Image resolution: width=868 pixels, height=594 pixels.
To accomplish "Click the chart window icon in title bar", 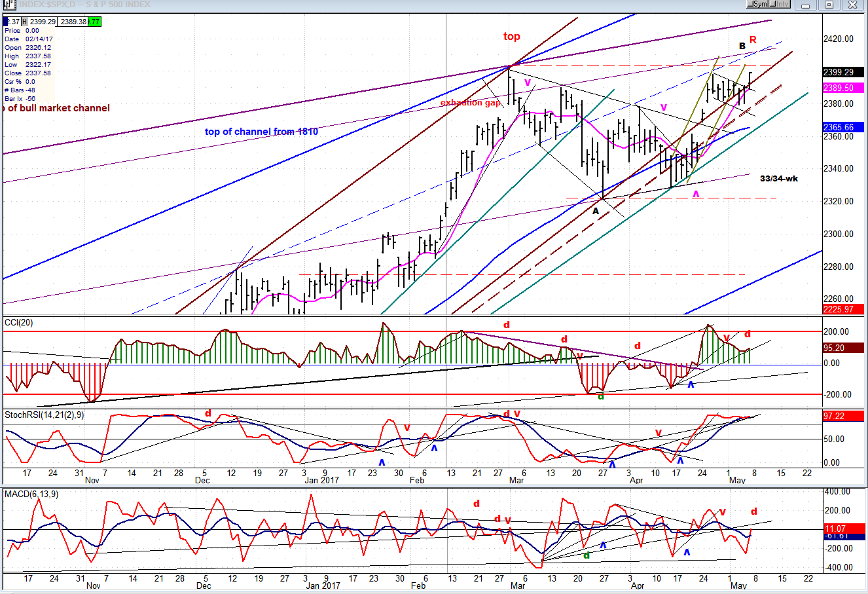I will point(9,5).
